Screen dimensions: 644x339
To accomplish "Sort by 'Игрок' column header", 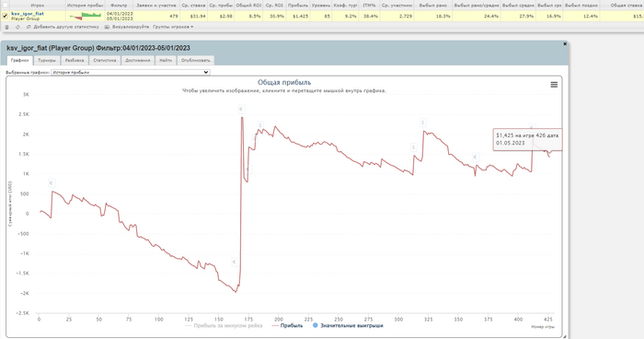I will point(38,6).
